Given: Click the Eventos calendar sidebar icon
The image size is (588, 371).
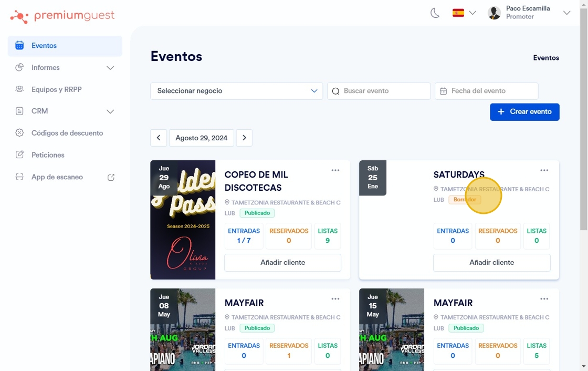Looking at the screenshot, I should coord(19,45).
